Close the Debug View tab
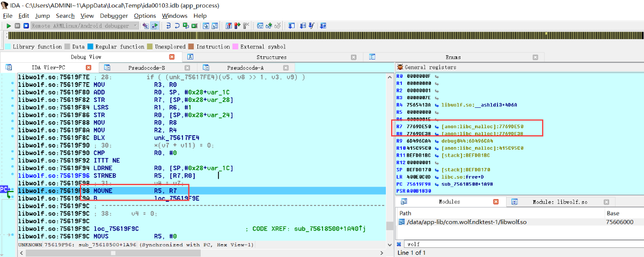 click(x=172, y=57)
